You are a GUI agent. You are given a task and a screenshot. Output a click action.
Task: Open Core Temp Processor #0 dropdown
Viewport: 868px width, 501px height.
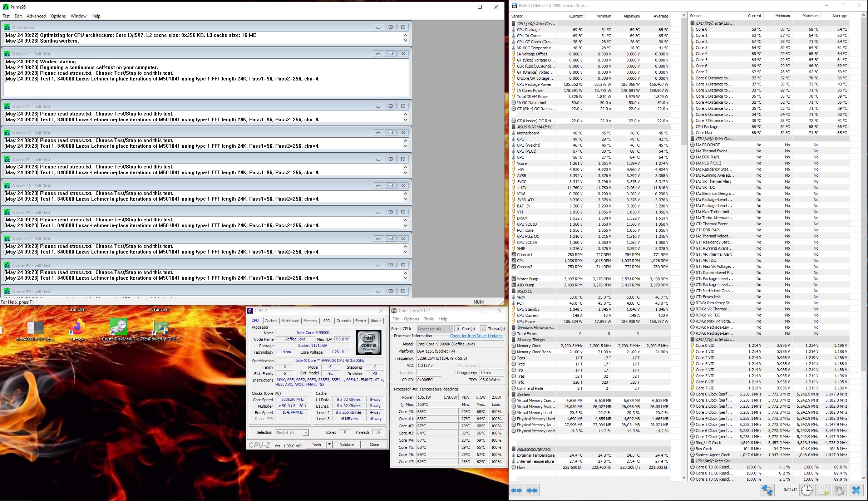coord(450,329)
